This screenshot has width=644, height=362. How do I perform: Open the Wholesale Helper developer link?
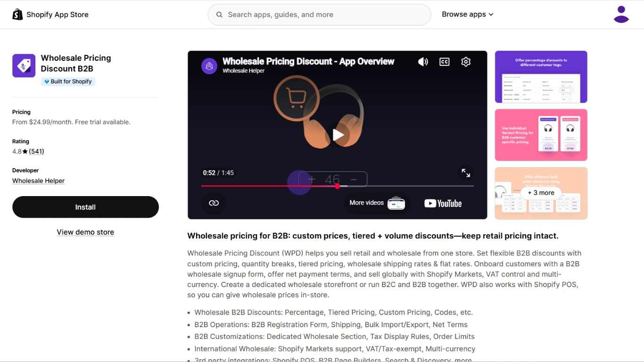(38, 181)
